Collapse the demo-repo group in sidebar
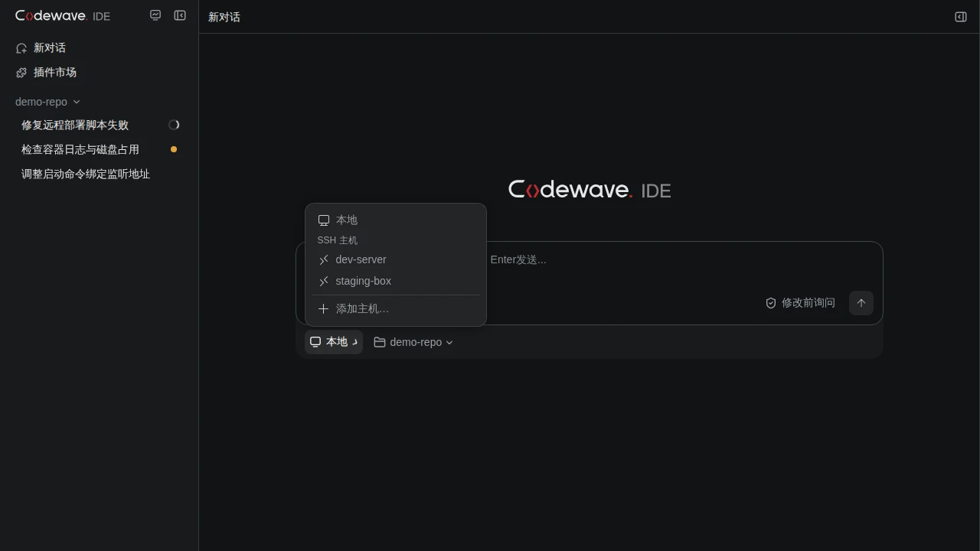Screen dimensions: 980x551 pos(47,102)
